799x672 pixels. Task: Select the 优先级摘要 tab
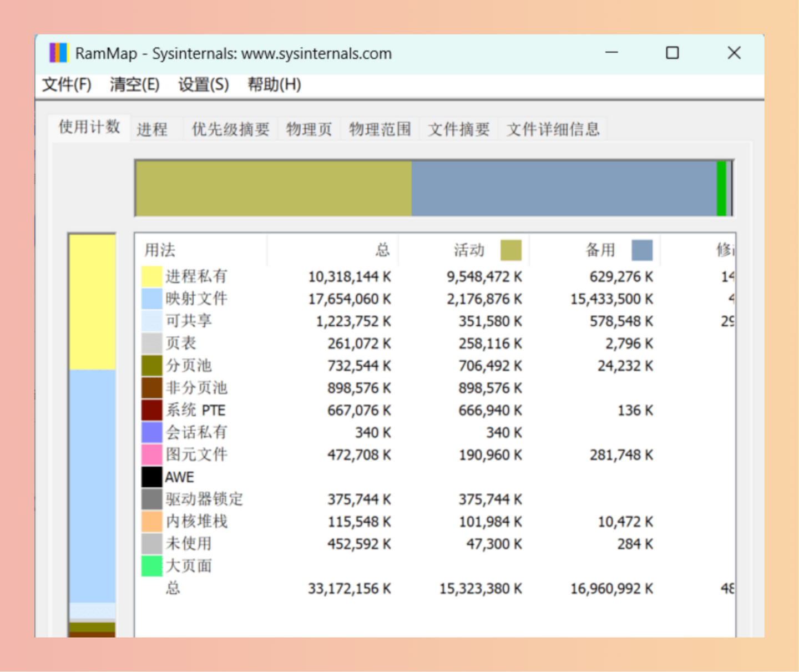click(230, 129)
